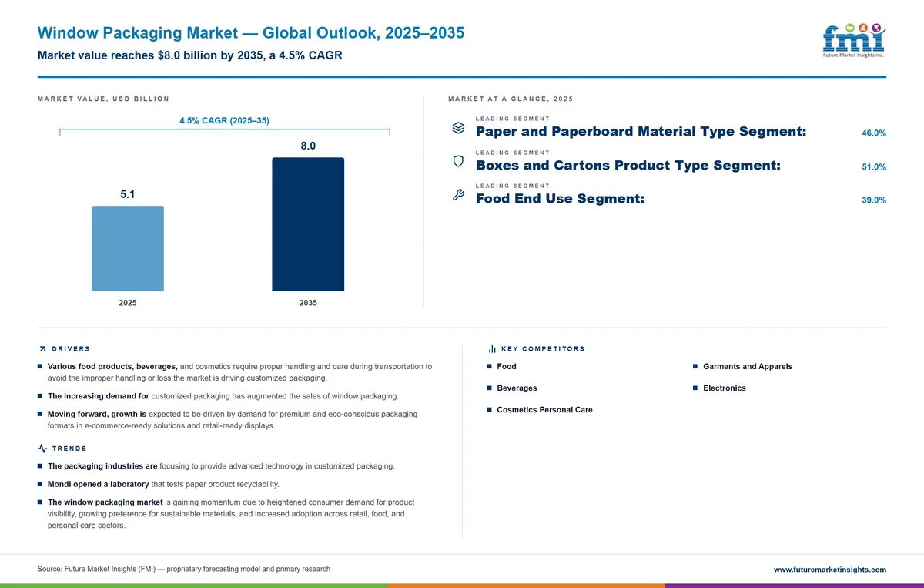The height and width of the screenshot is (588, 924).
Task: Open the www.futuremarketinsights.com link
Action: point(830,570)
